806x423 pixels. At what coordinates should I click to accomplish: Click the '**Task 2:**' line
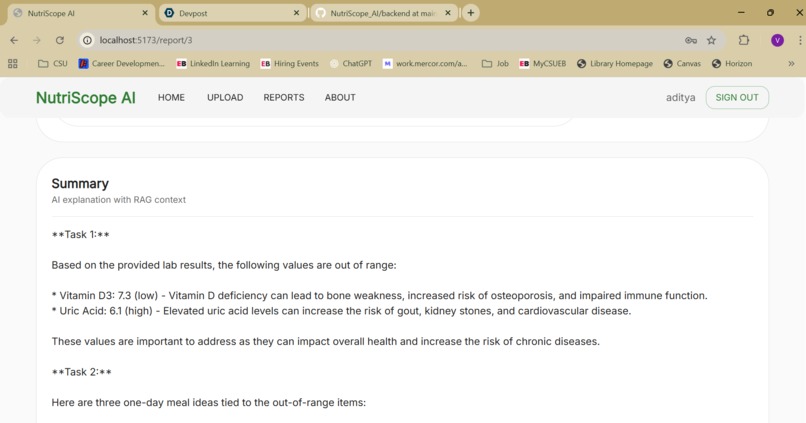coord(82,372)
